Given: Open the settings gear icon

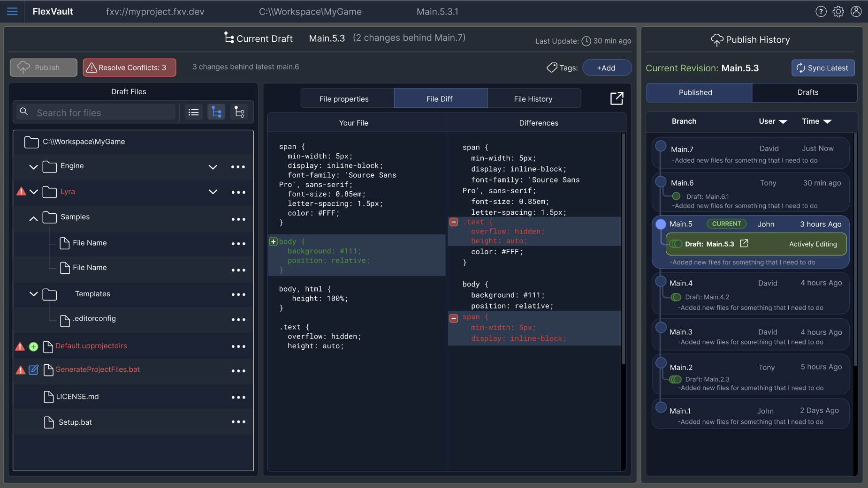Looking at the screenshot, I should click(x=838, y=12).
